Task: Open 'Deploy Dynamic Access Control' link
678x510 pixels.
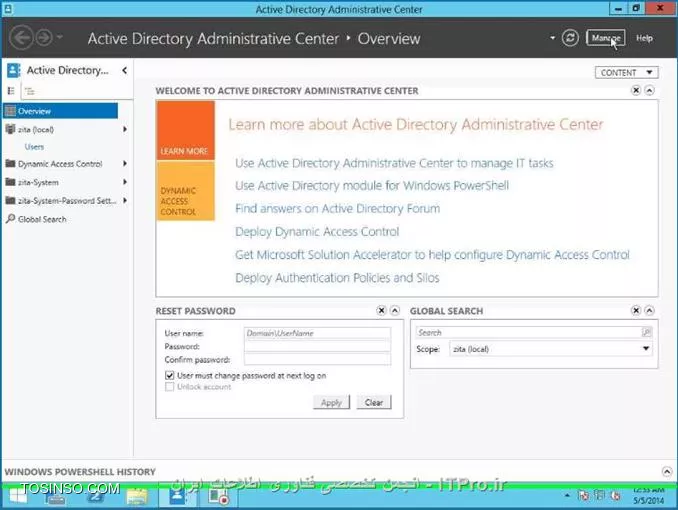Action: 317,231
